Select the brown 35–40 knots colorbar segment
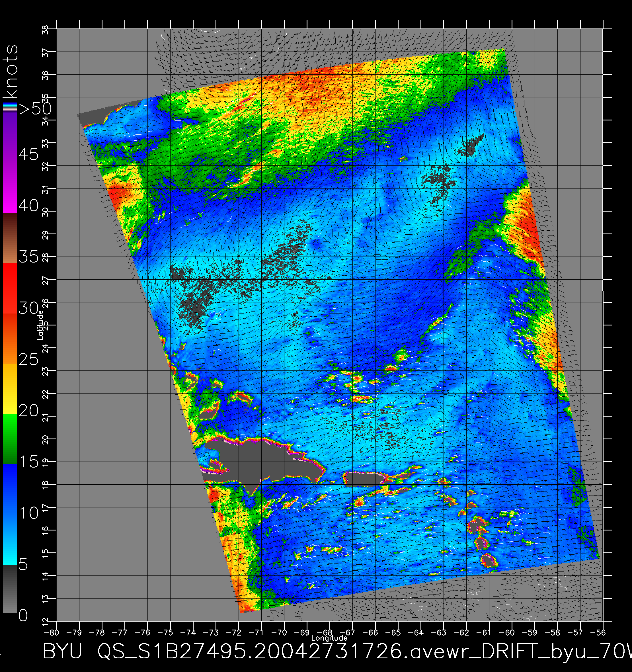This screenshot has width=632, height=672. pyautogui.click(x=10, y=238)
